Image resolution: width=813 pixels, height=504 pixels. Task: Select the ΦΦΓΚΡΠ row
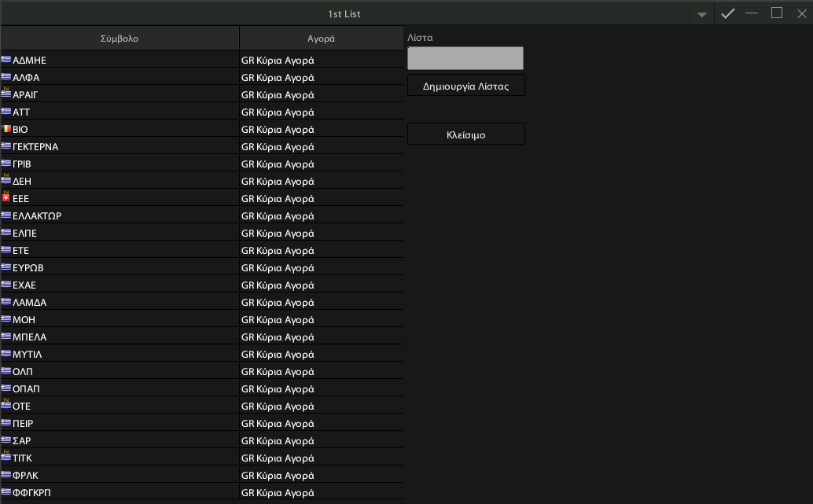(202, 492)
